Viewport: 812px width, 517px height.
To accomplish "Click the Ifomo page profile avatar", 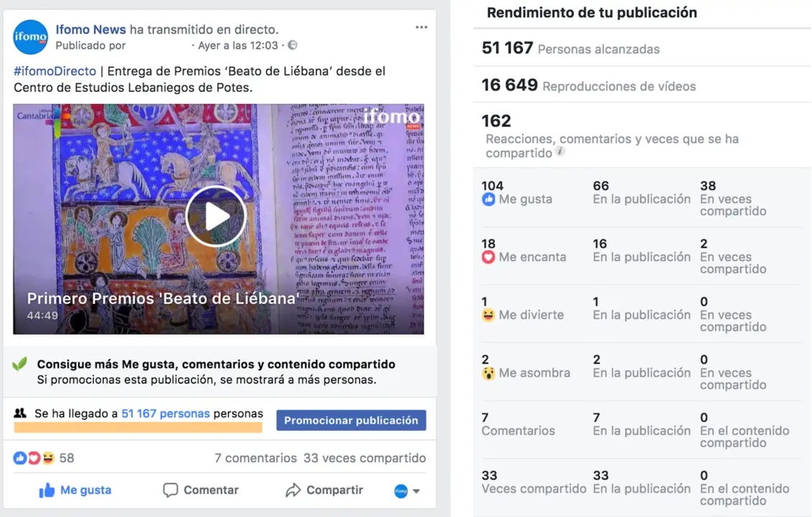I will (x=31, y=37).
